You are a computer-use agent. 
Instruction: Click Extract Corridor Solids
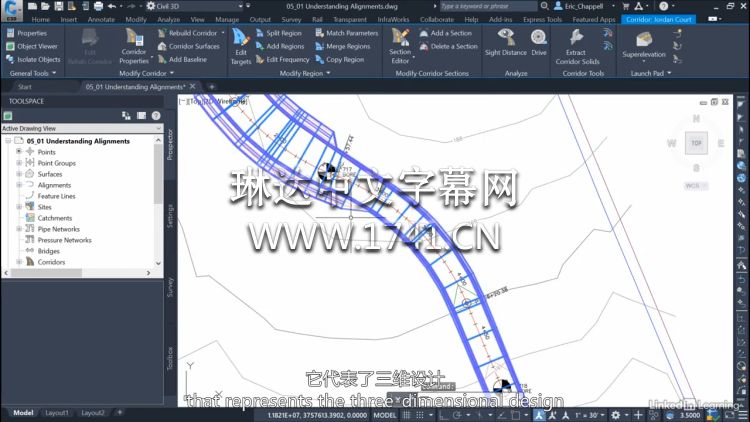point(577,47)
